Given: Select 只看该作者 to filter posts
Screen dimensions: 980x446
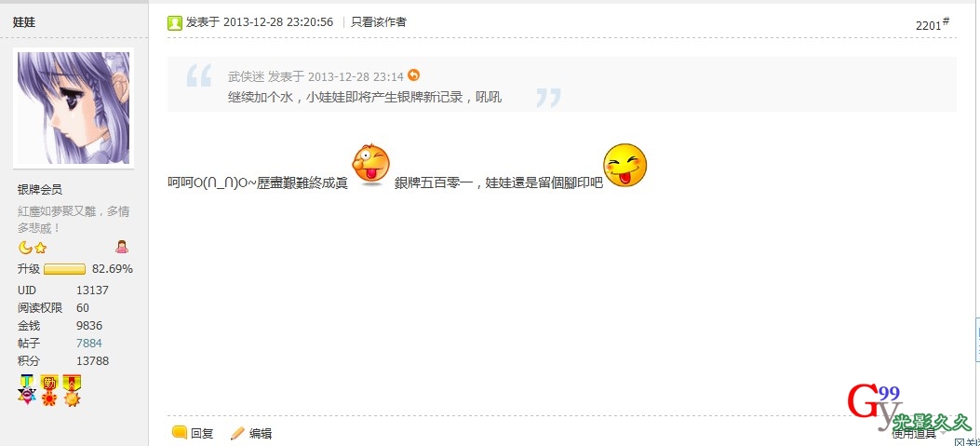Looking at the screenshot, I should coord(379,22).
